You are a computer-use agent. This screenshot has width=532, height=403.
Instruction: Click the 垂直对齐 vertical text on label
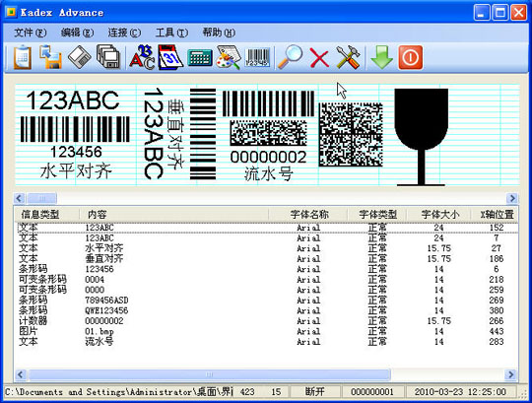[x=176, y=134]
